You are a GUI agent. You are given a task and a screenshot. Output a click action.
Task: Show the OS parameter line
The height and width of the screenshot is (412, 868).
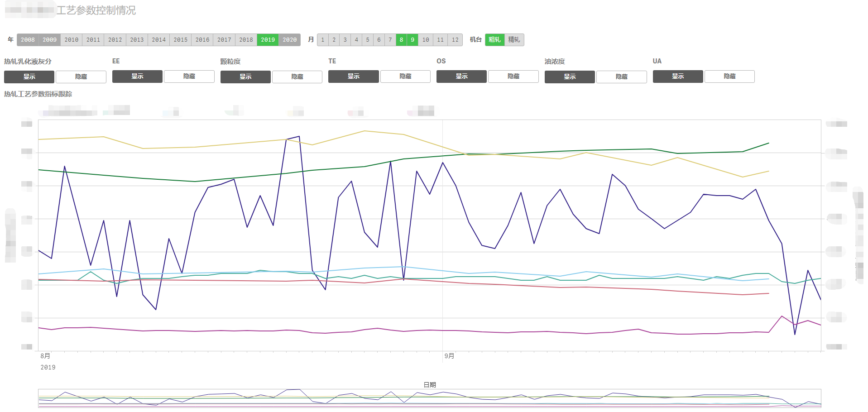(x=461, y=77)
